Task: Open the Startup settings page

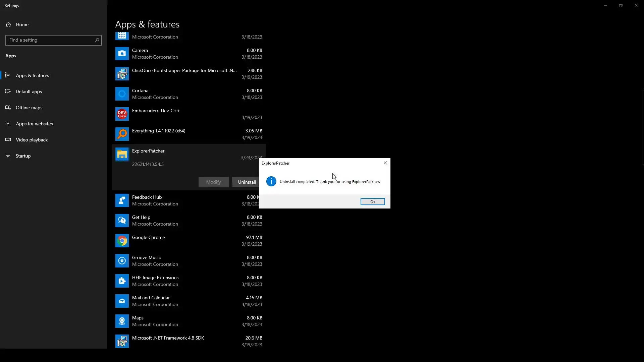Action: tap(23, 156)
